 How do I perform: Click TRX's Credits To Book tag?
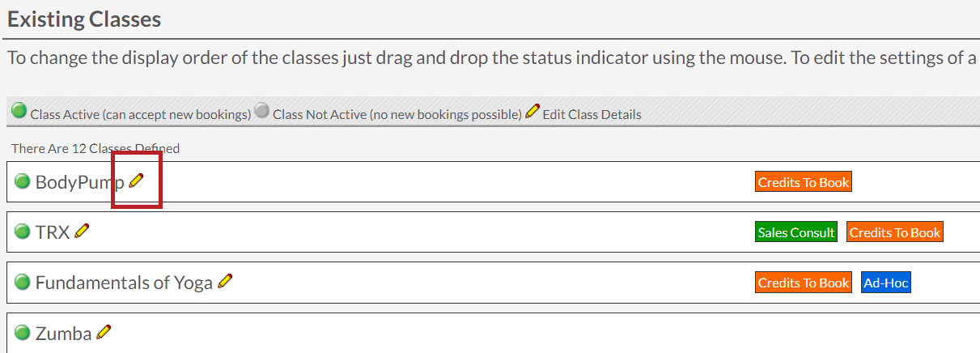click(895, 232)
